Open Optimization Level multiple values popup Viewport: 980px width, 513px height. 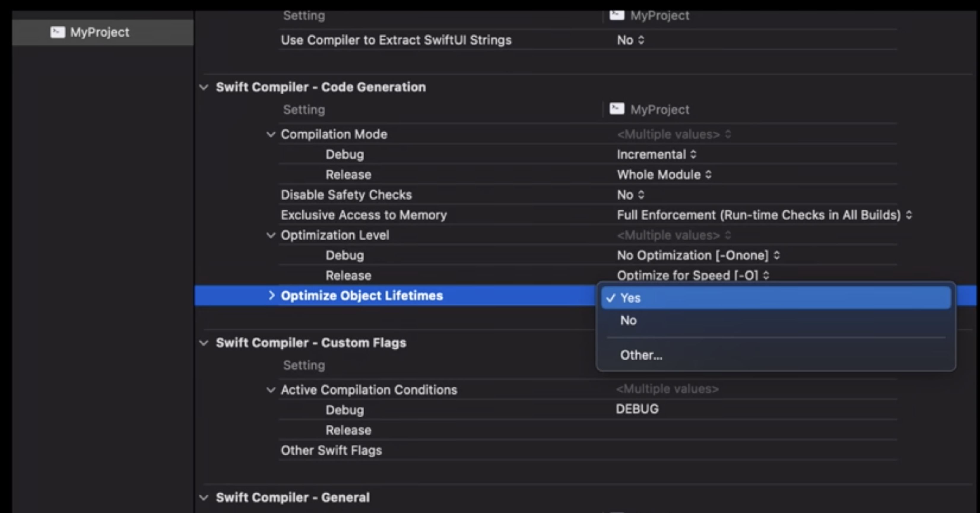click(674, 235)
